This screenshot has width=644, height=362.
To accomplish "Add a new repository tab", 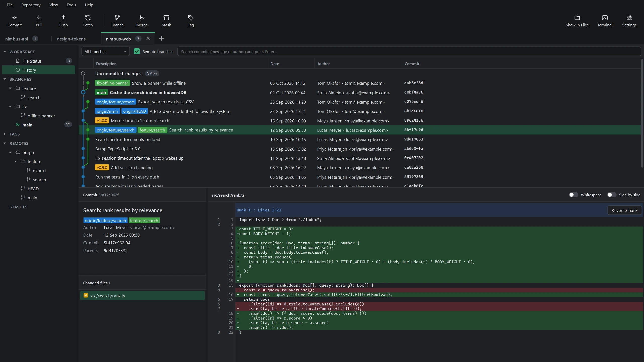I will (162, 38).
